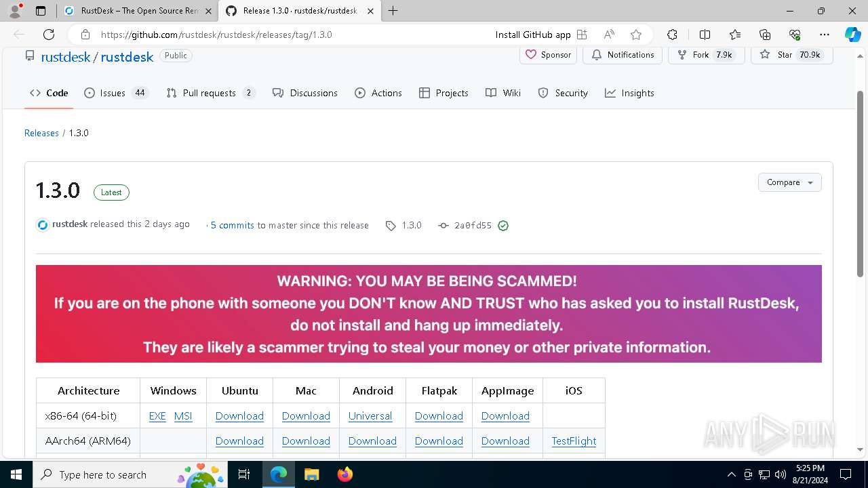
Task: Click the browser profile avatar icon
Action: [15, 11]
